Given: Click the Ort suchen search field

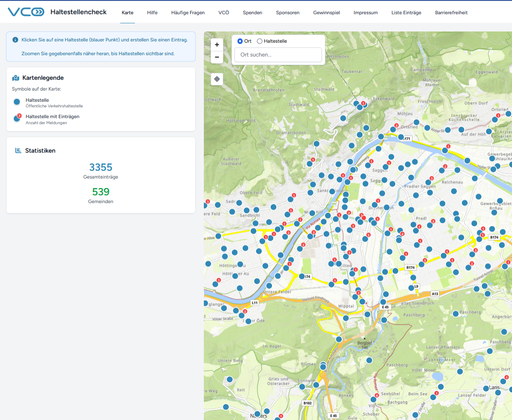Looking at the screenshot, I should [x=278, y=55].
